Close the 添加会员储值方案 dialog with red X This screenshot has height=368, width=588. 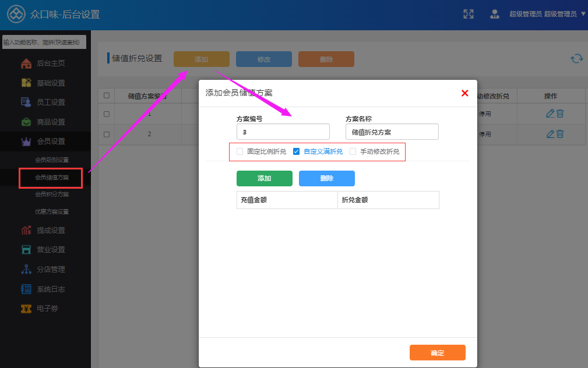464,93
